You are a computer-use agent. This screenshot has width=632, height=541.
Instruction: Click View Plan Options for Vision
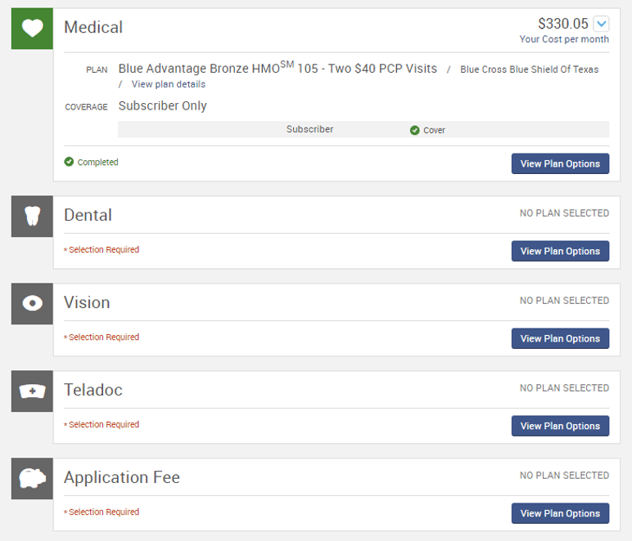tap(560, 339)
